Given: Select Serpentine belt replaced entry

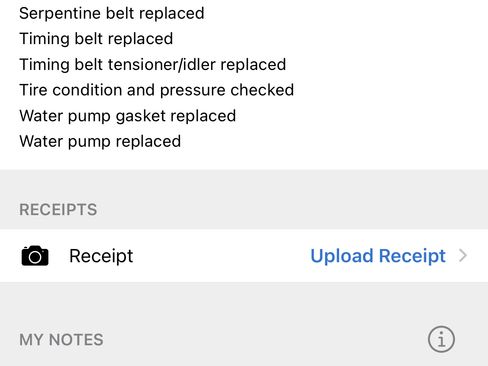Looking at the screenshot, I should tap(112, 13).
